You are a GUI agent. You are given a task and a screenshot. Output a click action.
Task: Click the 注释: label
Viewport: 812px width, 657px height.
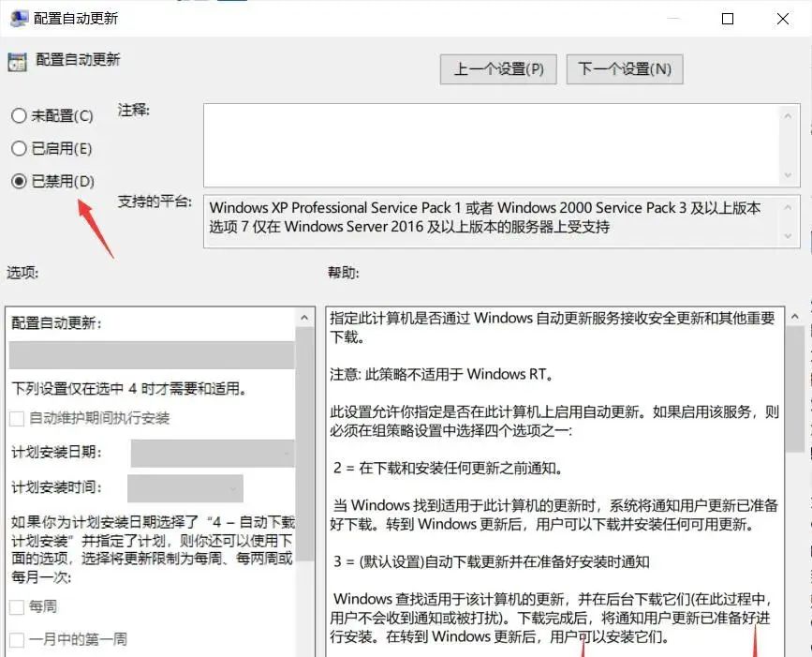tap(134, 111)
